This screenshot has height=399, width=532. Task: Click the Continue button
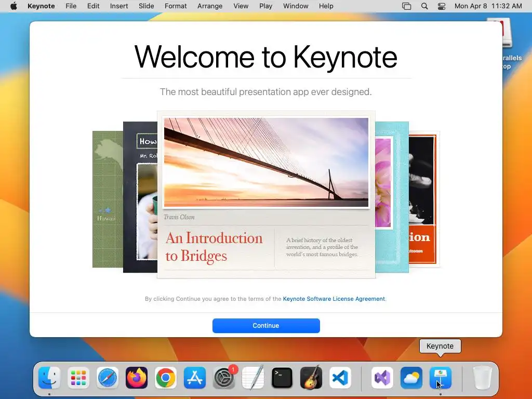[x=266, y=326]
